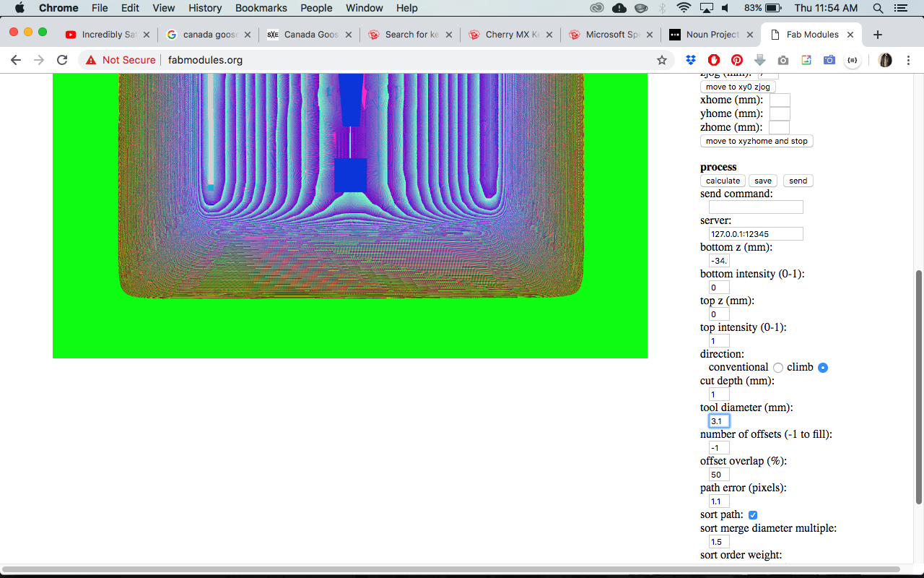
Task: Open the gray camera screenshot extension
Action: click(x=783, y=60)
